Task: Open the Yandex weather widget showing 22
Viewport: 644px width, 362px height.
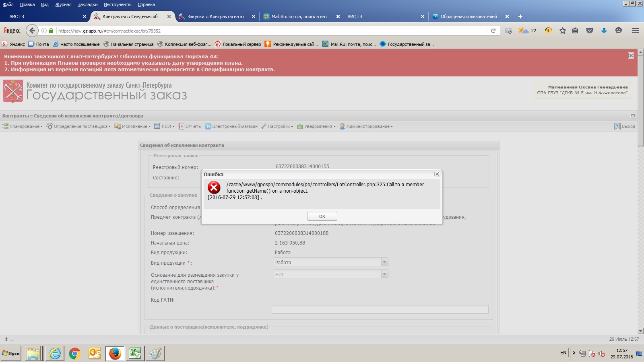Action: click(x=527, y=31)
